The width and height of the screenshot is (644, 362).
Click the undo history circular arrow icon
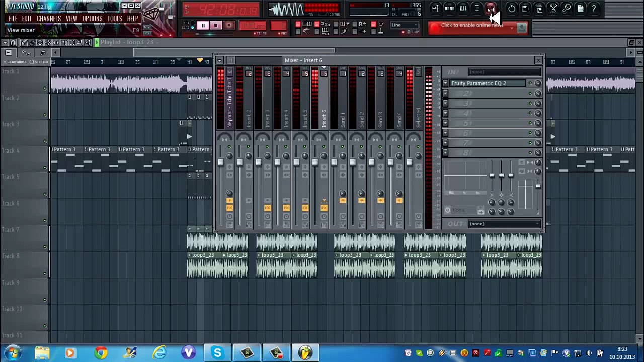click(x=512, y=8)
